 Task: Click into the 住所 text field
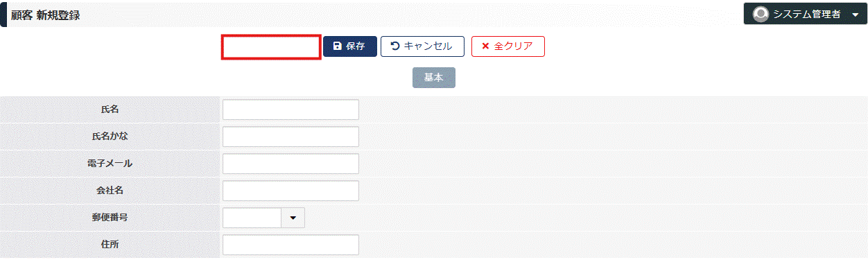[290, 245]
